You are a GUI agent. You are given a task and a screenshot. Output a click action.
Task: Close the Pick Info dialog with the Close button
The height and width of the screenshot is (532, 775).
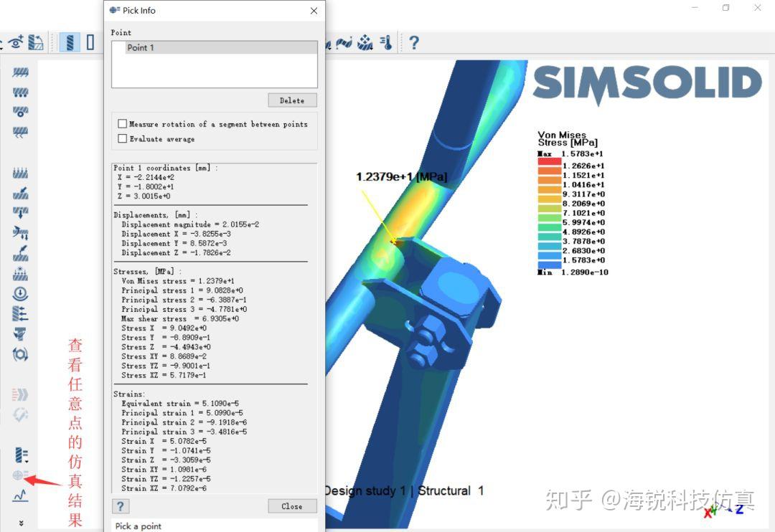[291, 506]
